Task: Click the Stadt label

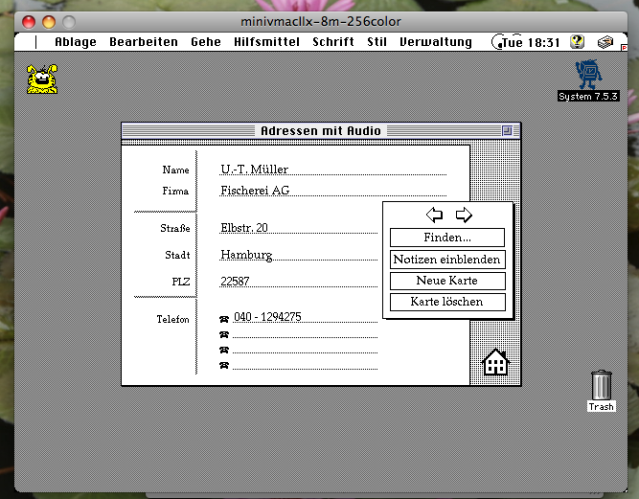Action: click(178, 255)
